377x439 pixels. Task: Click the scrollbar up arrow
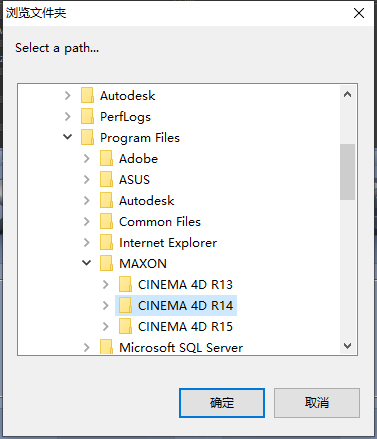click(x=347, y=95)
